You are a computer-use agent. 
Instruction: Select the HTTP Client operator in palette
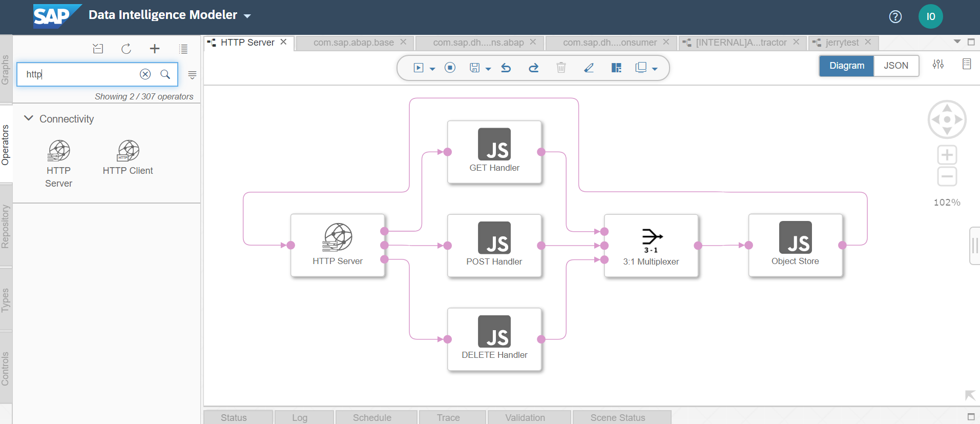click(x=128, y=157)
